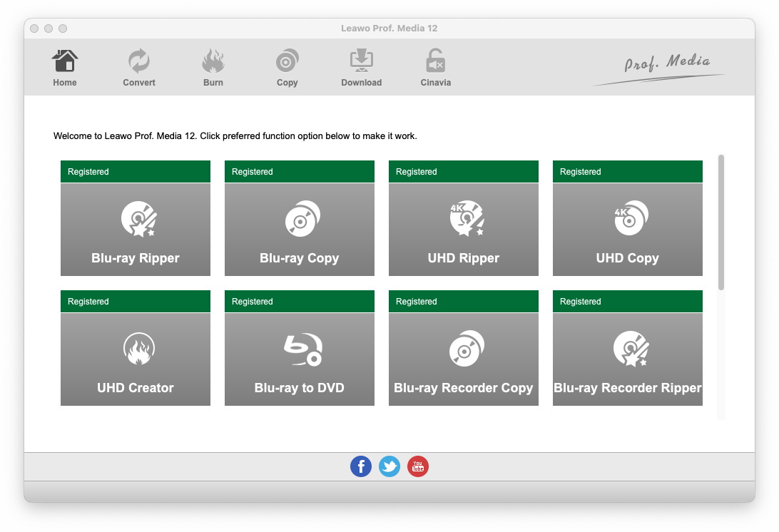The width and height of the screenshot is (779, 532).
Task: Launch the Cinavia unlock tool
Action: pos(435,68)
